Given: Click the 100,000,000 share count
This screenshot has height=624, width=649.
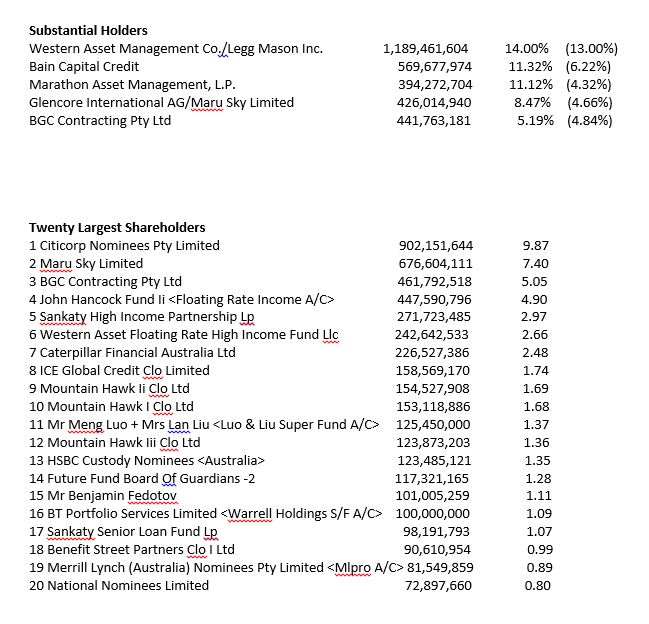Looking at the screenshot, I should point(433,514).
